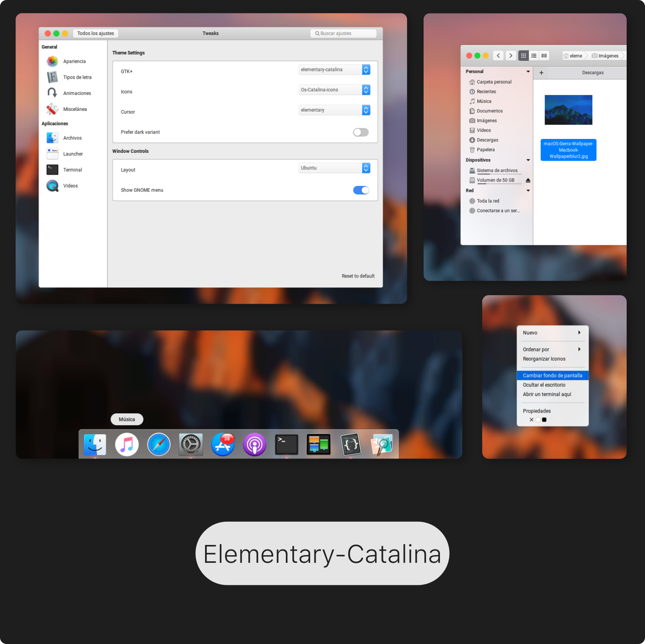Expand Nuevo submenu in context menu
Screen dimensions: 645x644
tap(552, 333)
